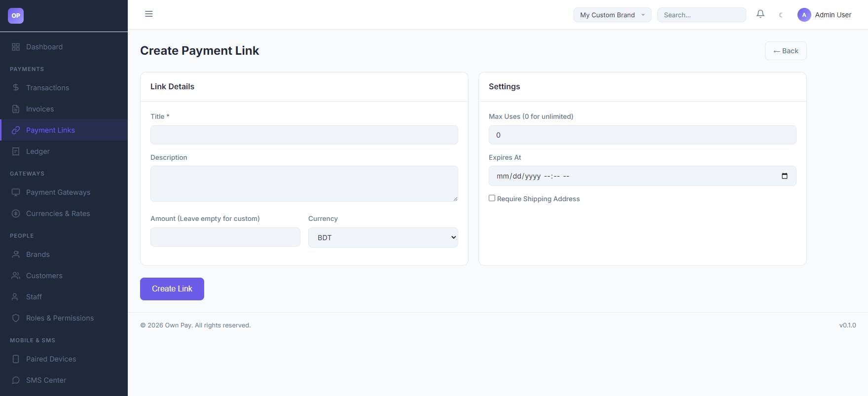Click the 'v0.1.0' version text
Image resolution: width=868 pixels, height=396 pixels.
[848, 325]
